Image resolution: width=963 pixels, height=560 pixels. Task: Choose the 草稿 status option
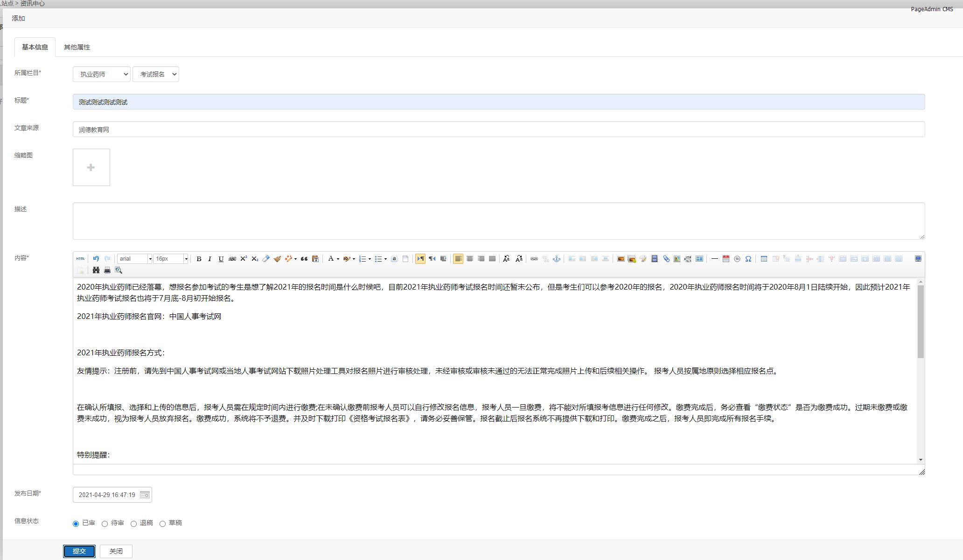[x=163, y=524]
